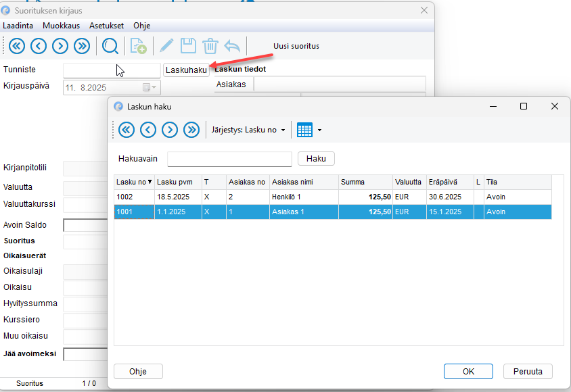The width and height of the screenshot is (571, 392).
Task: Click the save floppy disk icon
Action: 188,46
